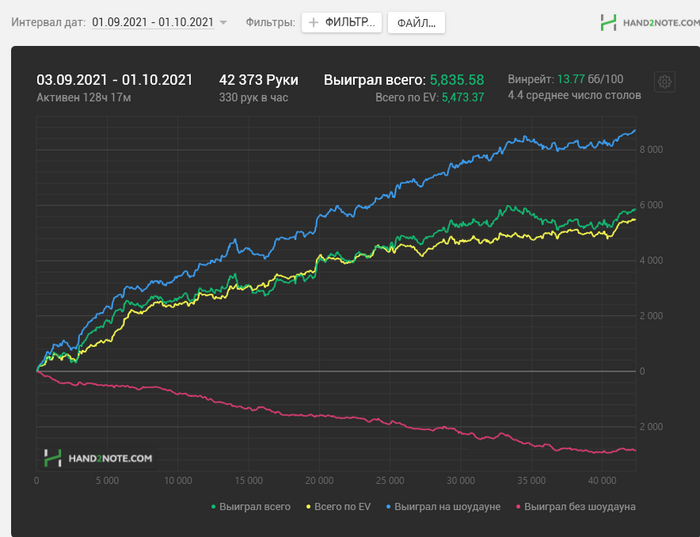The image size is (700, 537).
Task: Click the Интервал дат label
Action: [x=48, y=22]
